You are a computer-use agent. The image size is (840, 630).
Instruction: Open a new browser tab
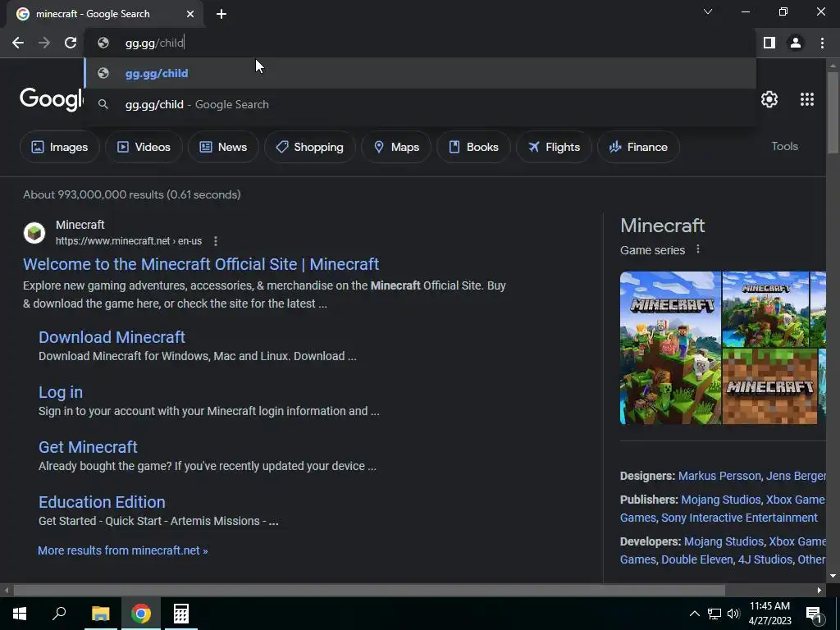click(x=221, y=14)
